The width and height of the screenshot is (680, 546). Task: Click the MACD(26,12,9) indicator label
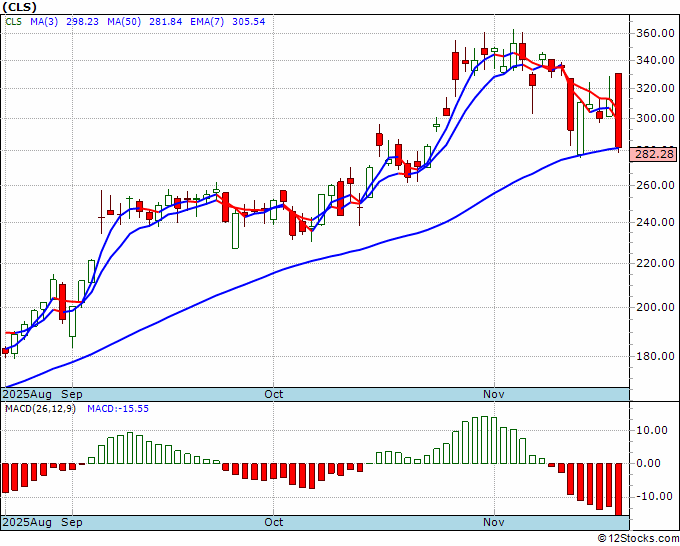point(40,409)
